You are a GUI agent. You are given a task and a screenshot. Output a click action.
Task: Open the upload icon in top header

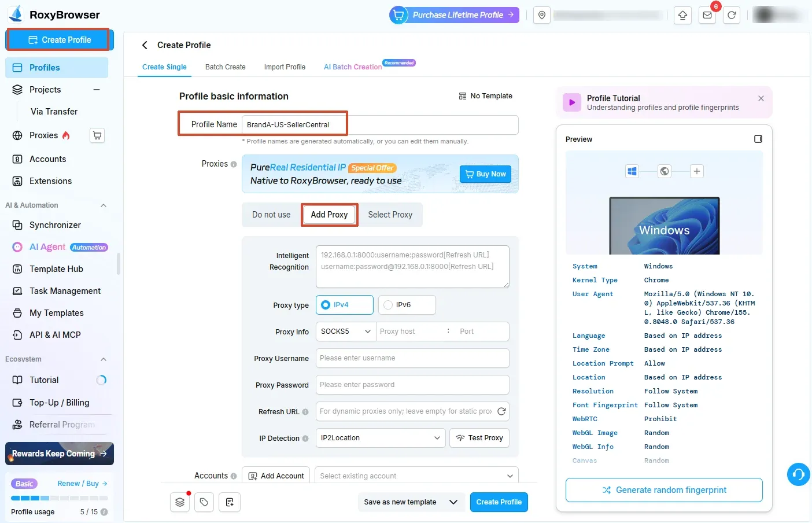(683, 15)
